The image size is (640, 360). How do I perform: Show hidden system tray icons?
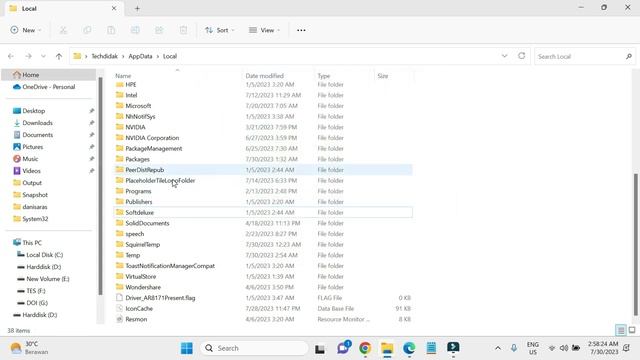click(498, 348)
